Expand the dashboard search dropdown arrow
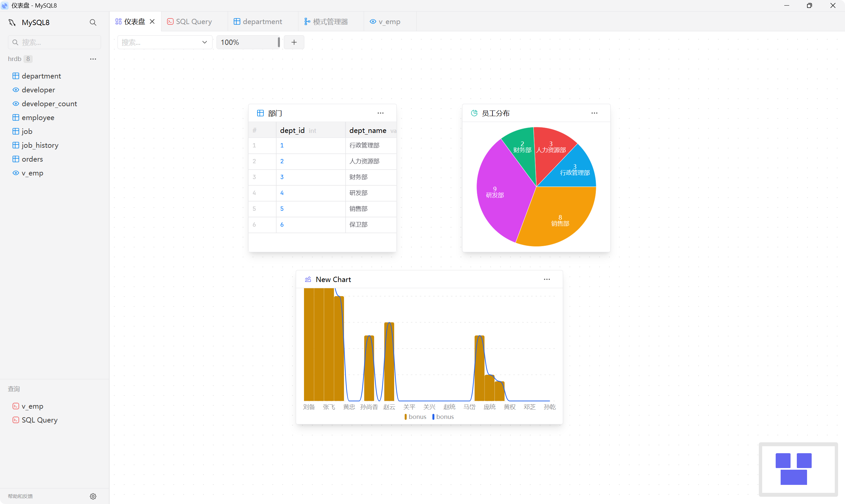The width and height of the screenshot is (845, 504). click(x=205, y=42)
